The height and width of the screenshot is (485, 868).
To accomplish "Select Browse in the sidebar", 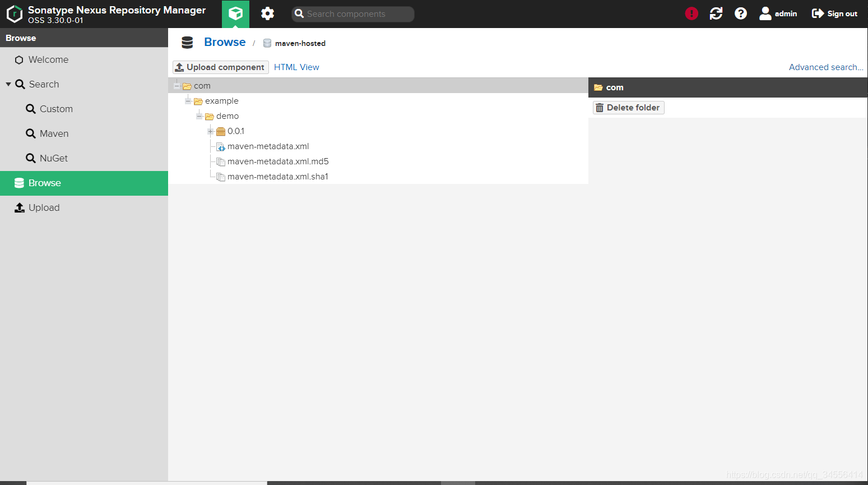I will [x=84, y=183].
